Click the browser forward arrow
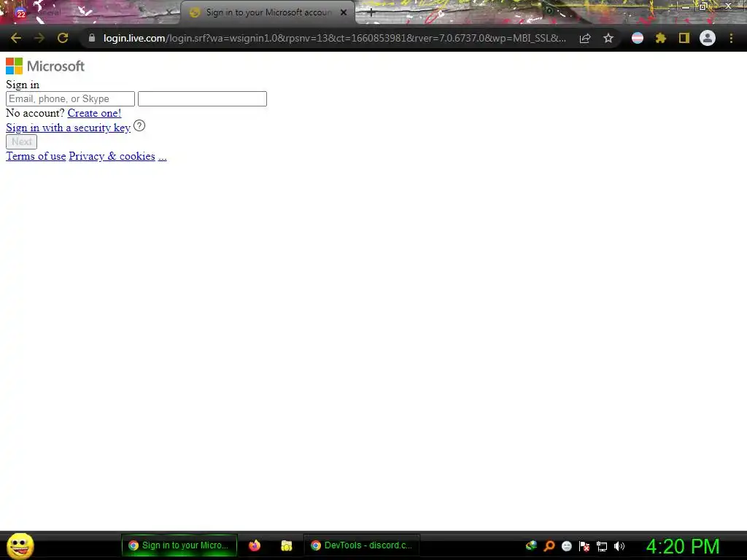Viewport: 747px width, 560px height. (x=39, y=38)
